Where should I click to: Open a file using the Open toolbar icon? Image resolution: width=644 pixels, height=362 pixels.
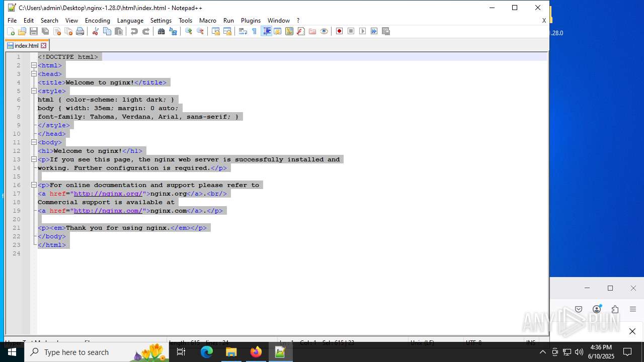click(x=22, y=31)
